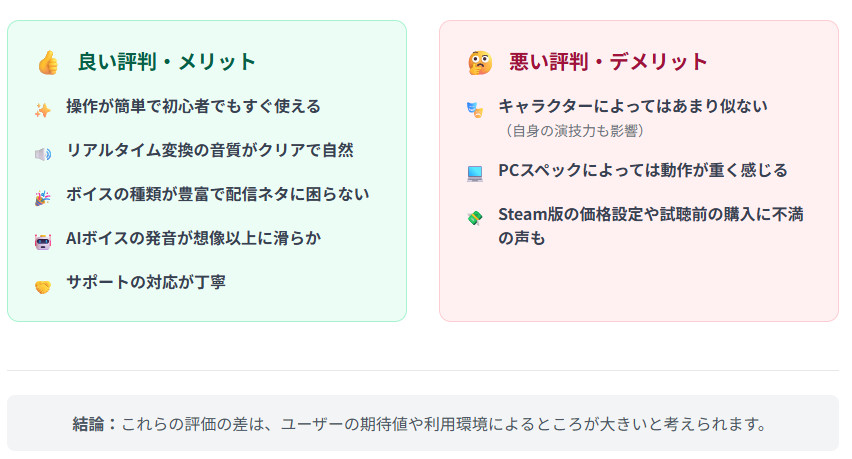Click the 良い評判・メリット heading

(x=167, y=62)
